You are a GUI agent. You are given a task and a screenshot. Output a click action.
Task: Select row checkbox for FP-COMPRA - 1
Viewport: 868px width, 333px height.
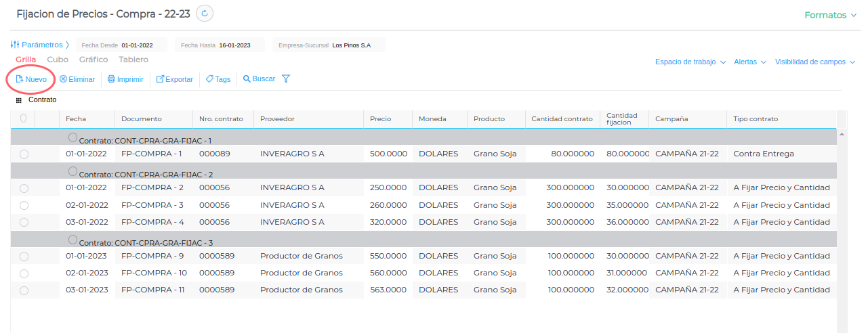click(24, 154)
